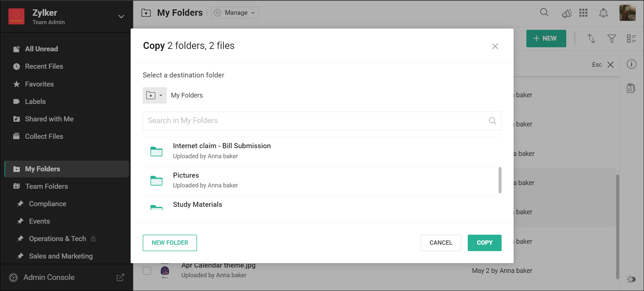Expand the Zylker team switcher chevron
Viewport: 644px width, 291px height.
[x=121, y=16]
